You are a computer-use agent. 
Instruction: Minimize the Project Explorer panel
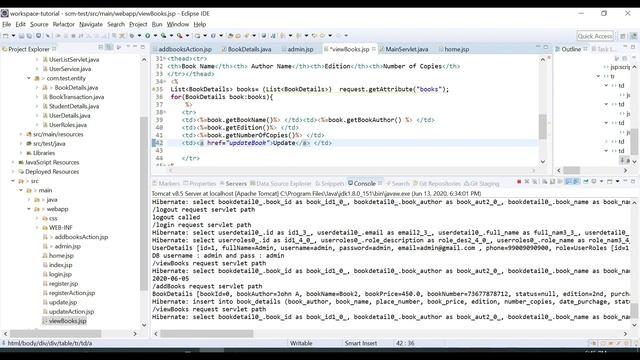click(x=135, y=47)
